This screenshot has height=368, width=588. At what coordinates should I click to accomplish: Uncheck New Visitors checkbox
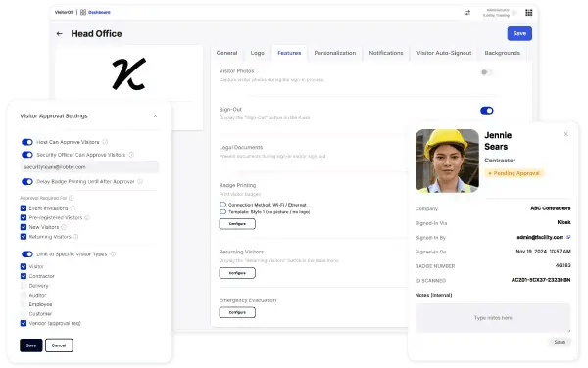pos(24,227)
